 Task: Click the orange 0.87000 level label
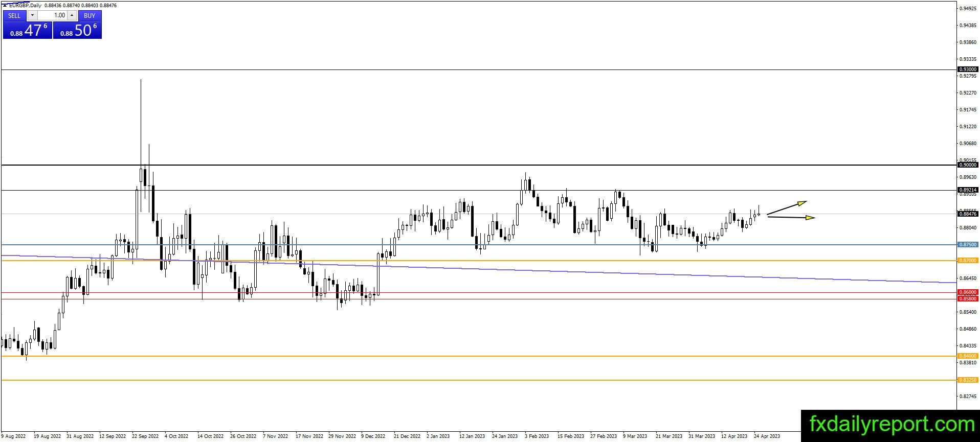click(x=967, y=260)
